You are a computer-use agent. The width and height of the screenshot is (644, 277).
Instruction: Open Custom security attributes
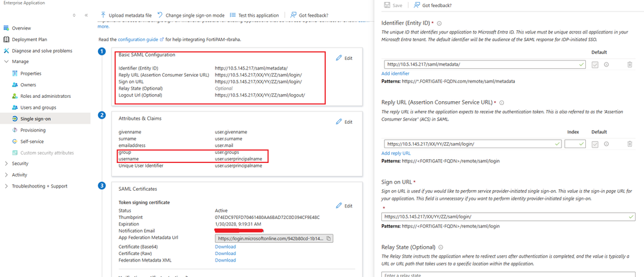coord(47,153)
